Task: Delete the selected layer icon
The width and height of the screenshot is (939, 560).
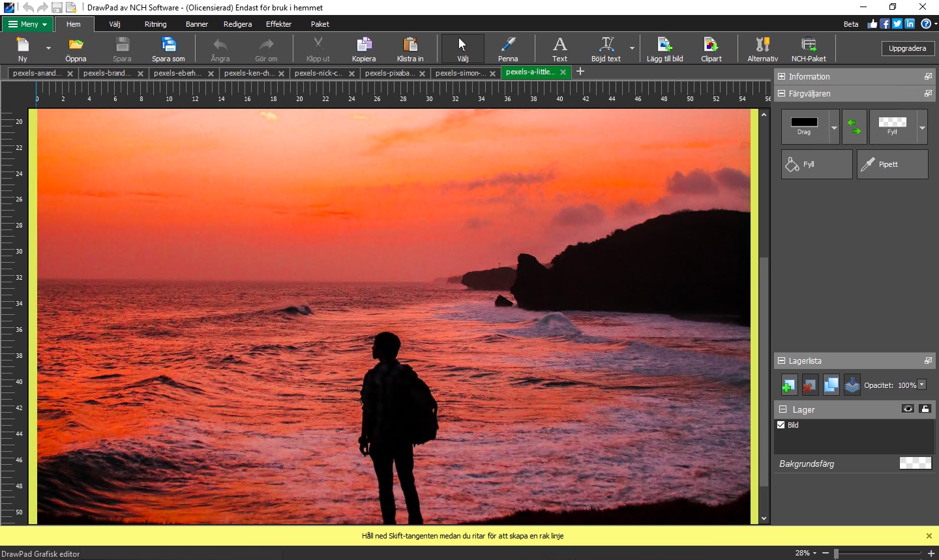Action: tap(810, 385)
